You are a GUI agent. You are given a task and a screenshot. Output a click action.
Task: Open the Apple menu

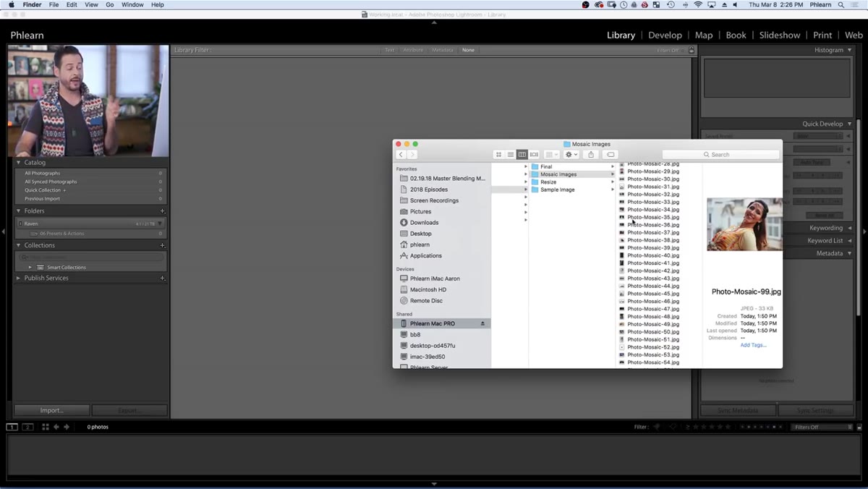tap(11, 4)
